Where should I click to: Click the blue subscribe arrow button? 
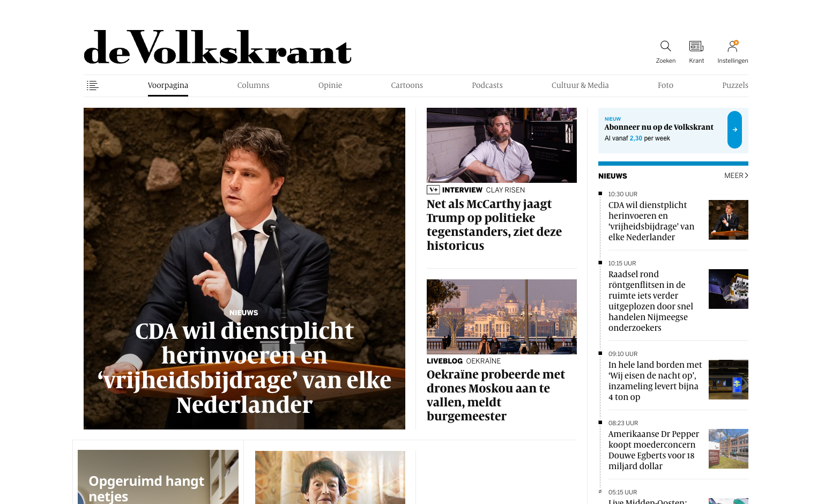pyautogui.click(x=734, y=130)
